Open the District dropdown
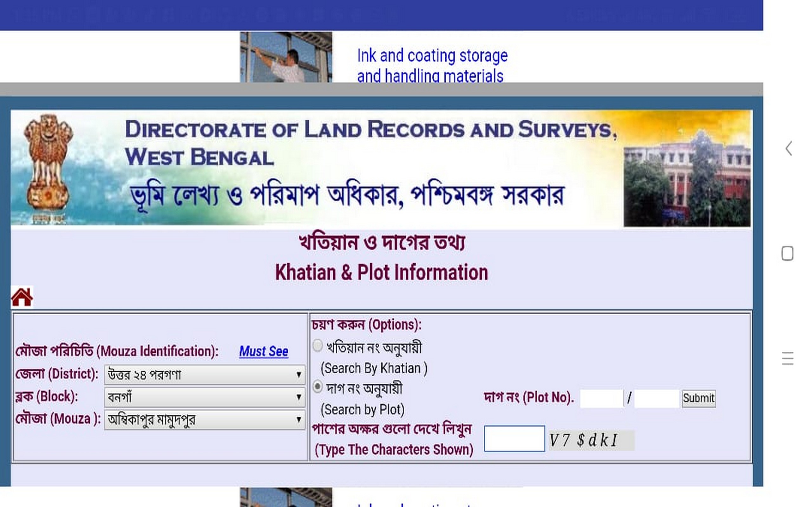812x507 pixels. tap(205, 375)
